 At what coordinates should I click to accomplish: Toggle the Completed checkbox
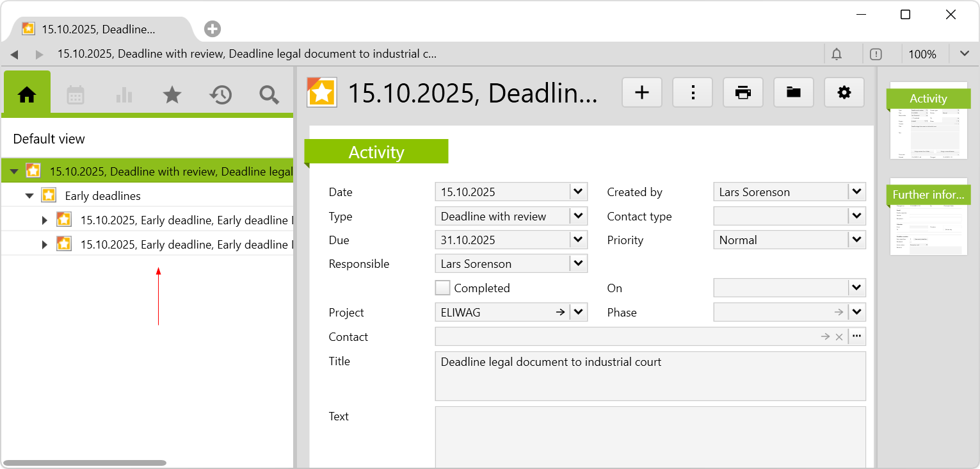(443, 288)
